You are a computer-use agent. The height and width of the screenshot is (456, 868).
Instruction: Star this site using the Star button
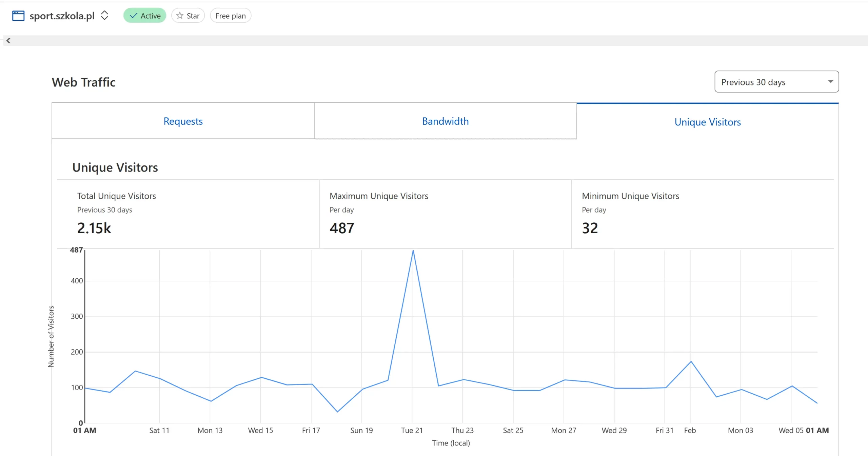pyautogui.click(x=188, y=16)
